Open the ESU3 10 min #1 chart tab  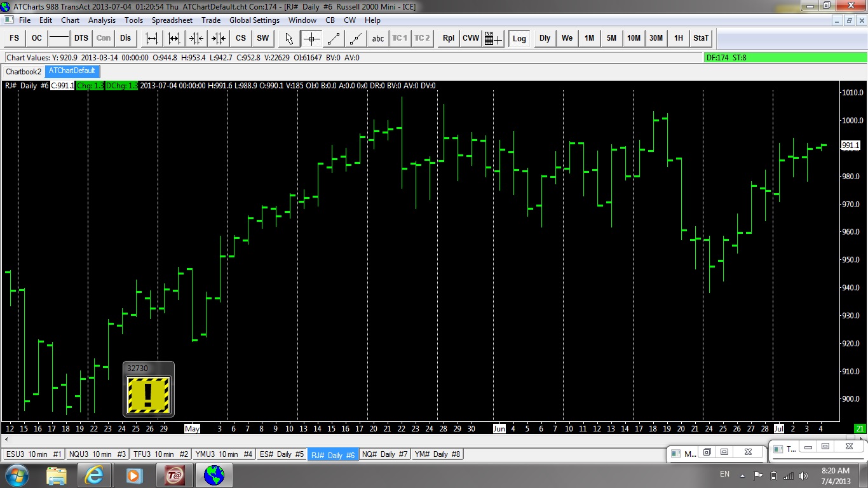point(34,454)
